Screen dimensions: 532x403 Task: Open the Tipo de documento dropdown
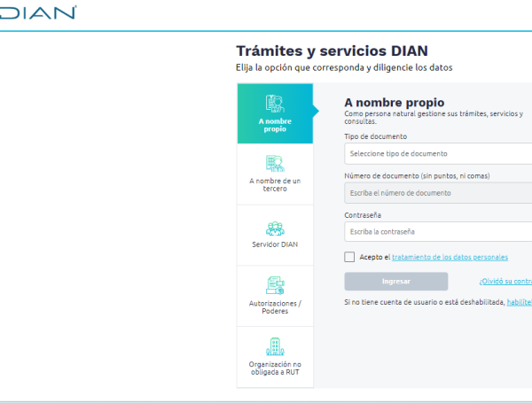(x=438, y=153)
